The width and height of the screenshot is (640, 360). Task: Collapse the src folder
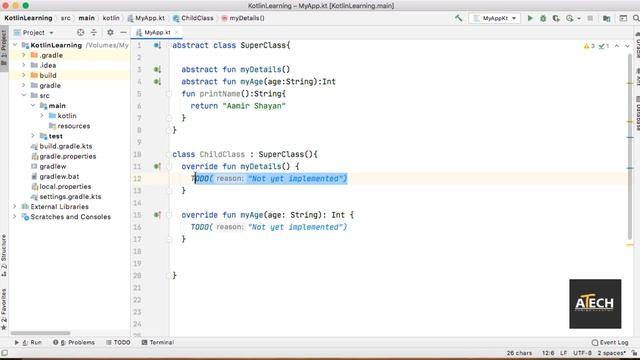(x=24, y=96)
